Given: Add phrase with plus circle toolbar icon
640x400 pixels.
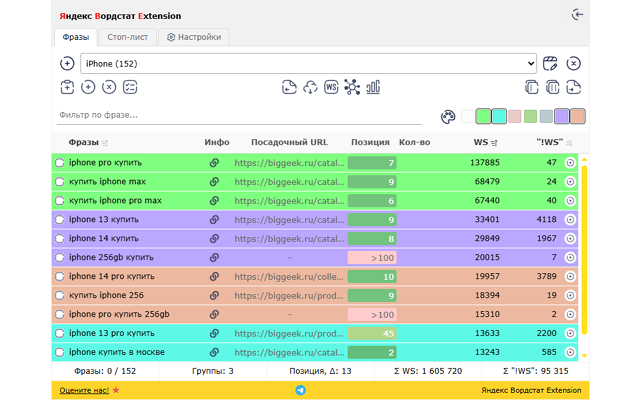Looking at the screenshot, I should pyautogui.click(x=88, y=87).
